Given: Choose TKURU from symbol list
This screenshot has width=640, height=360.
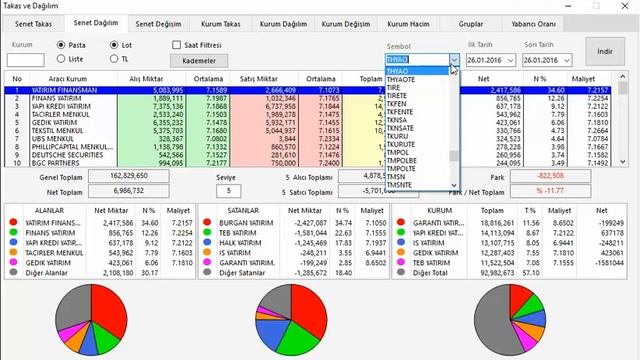Looking at the screenshot, I should (417, 136).
